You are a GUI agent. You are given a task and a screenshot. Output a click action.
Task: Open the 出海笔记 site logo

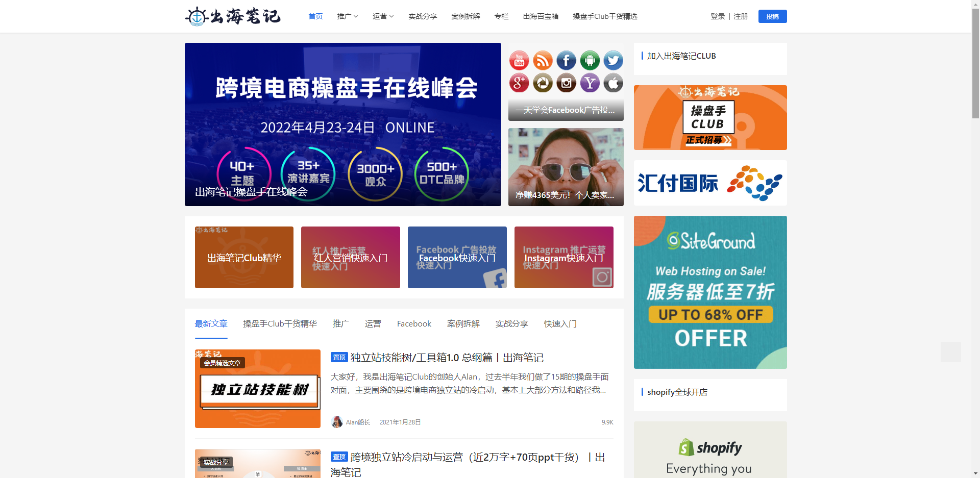[233, 16]
